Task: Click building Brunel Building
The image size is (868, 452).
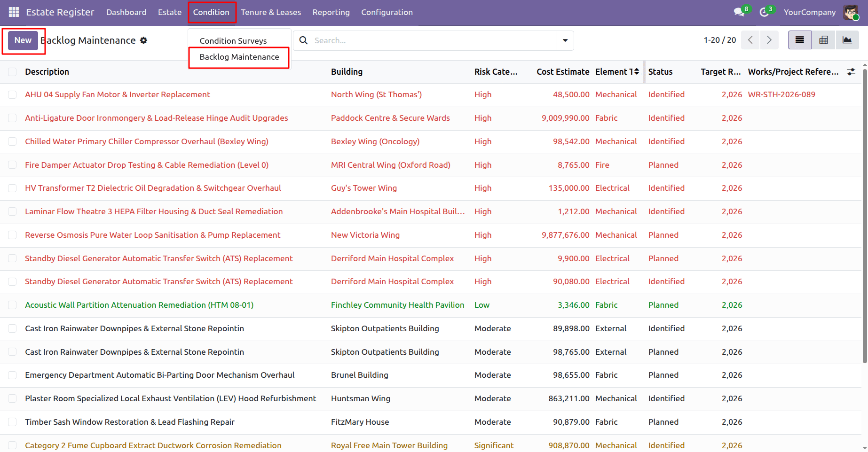Action: coord(360,375)
